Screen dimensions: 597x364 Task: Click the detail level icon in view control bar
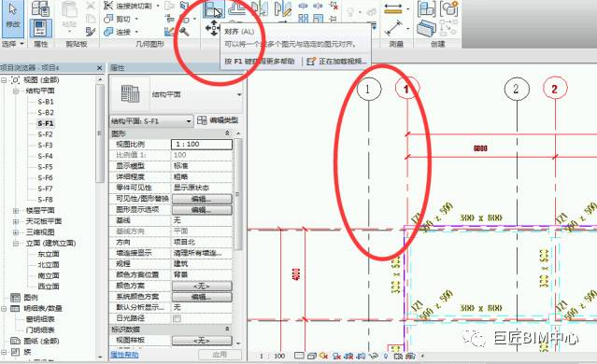pyautogui.click(x=299, y=356)
